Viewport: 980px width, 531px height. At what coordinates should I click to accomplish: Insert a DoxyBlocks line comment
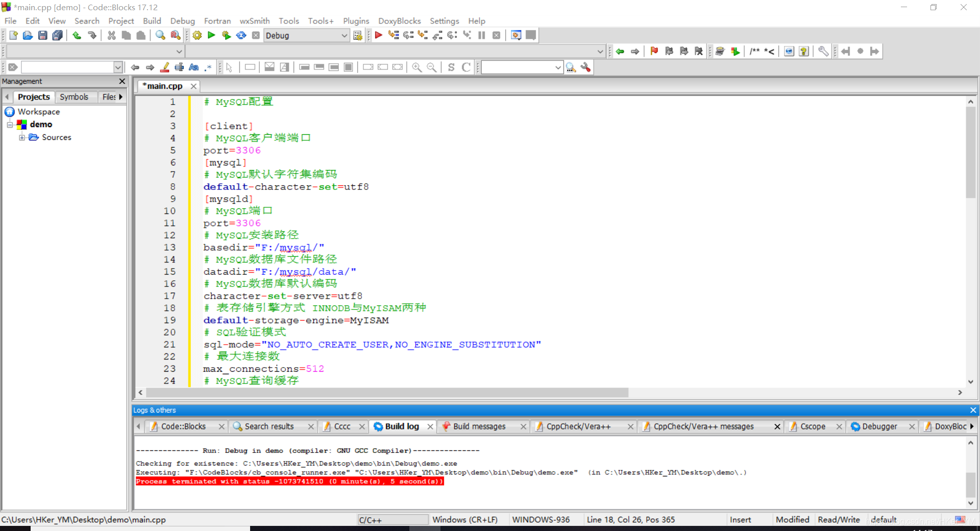point(769,51)
